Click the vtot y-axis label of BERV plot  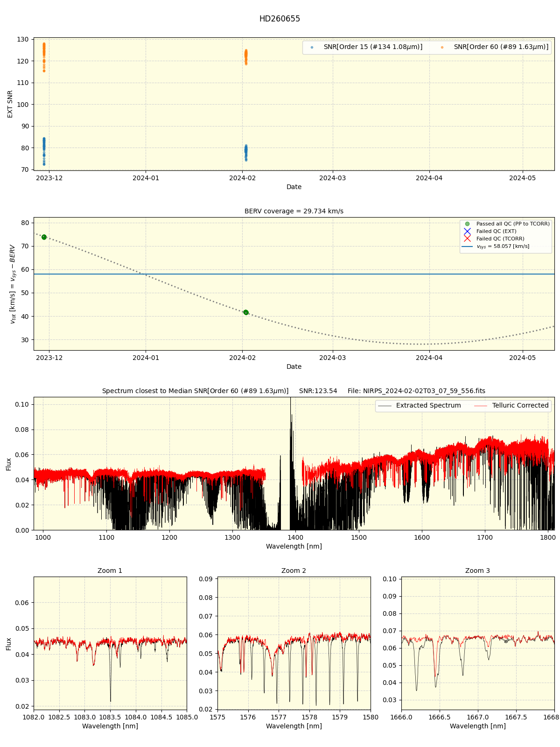pos(13,284)
